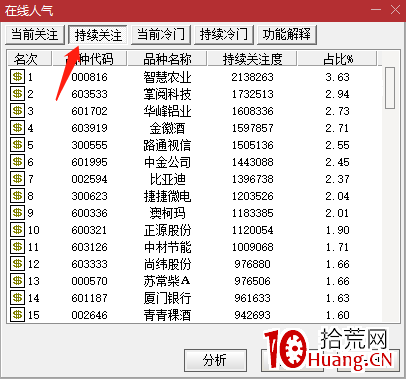406x379 pixels.
Task: Select stock code 601702
Action: pos(89,111)
